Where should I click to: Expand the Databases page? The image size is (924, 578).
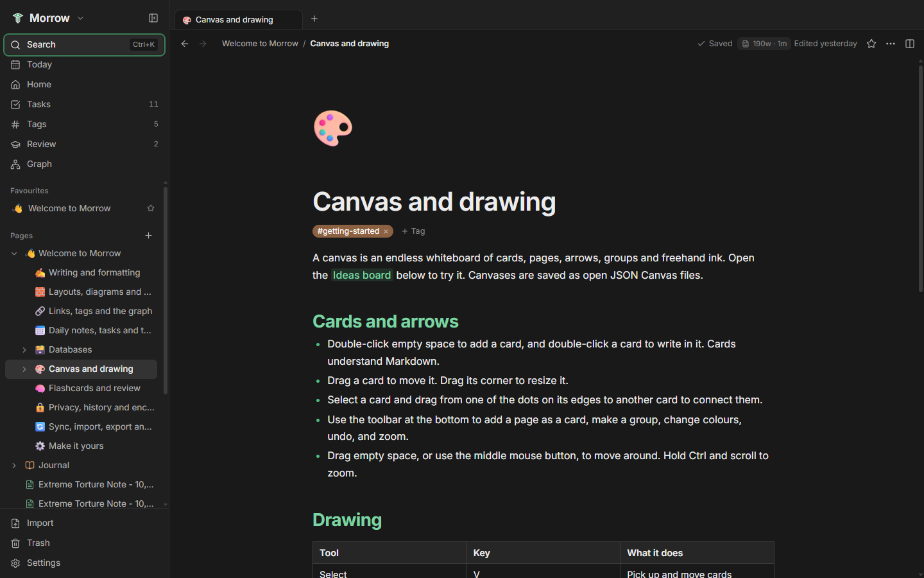(24, 350)
